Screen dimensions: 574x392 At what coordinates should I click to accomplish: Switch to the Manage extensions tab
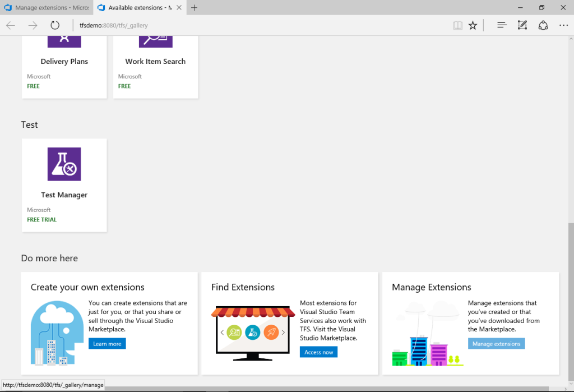47,7
